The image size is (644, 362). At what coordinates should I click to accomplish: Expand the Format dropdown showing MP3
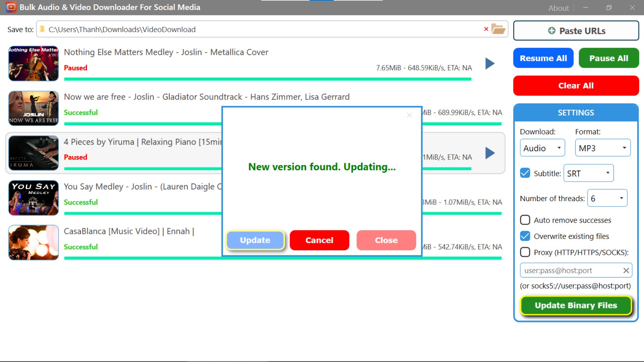[x=602, y=148]
